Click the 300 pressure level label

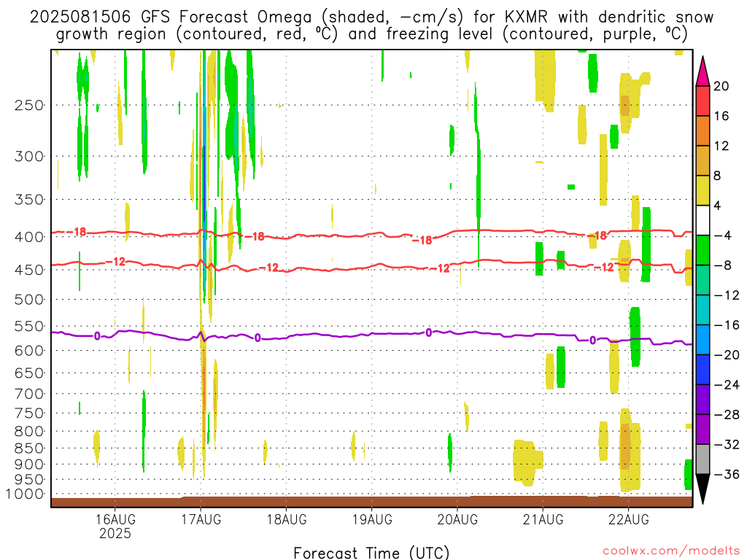(x=29, y=156)
